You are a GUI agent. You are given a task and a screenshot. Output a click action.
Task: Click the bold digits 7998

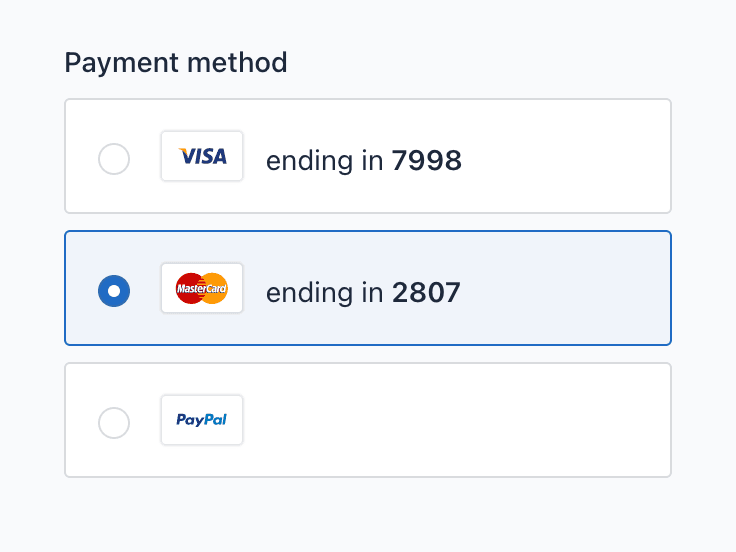click(427, 160)
